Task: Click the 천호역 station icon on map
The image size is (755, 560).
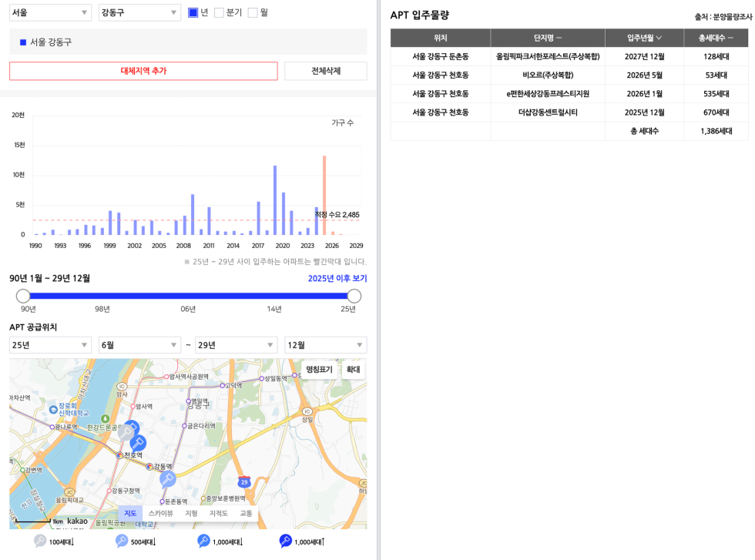Action: pyautogui.click(x=119, y=455)
